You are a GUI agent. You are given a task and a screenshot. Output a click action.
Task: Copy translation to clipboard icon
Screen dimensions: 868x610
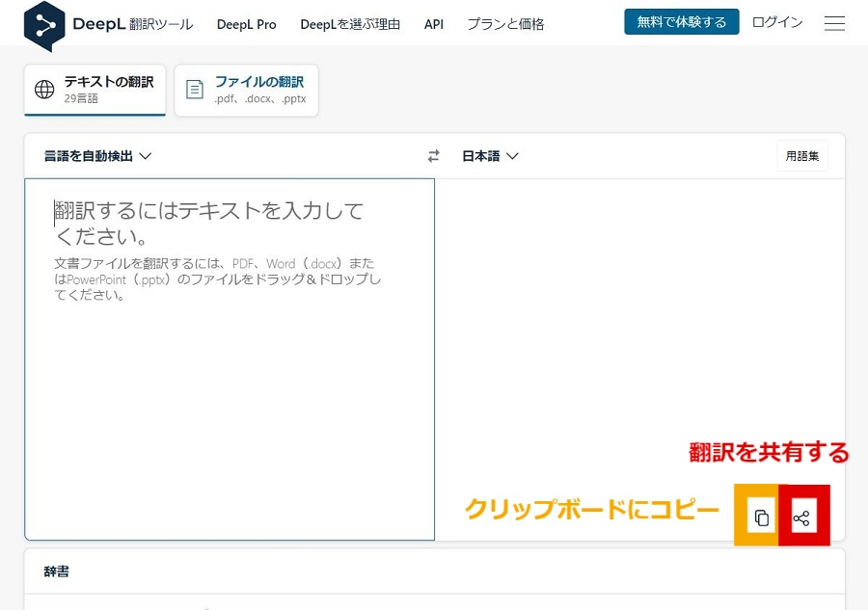pyautogui.click(x=762, y=517)
